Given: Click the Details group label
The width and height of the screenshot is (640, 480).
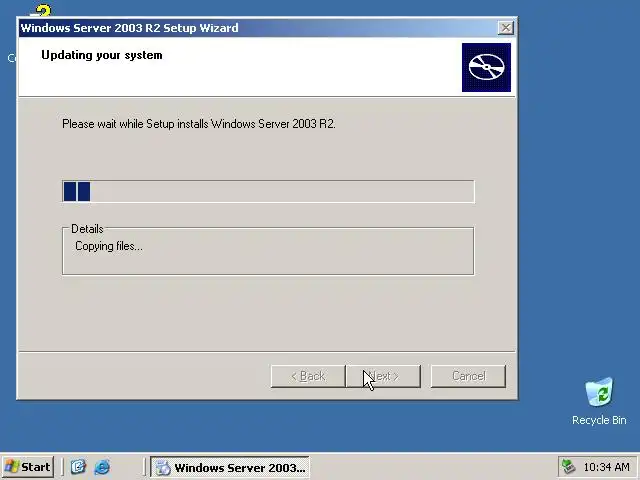Looking at the screenshot, I should [87, 229].
